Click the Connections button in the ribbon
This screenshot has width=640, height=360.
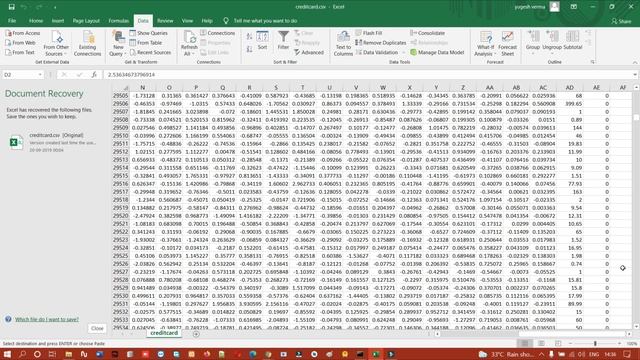coord(218,33)
